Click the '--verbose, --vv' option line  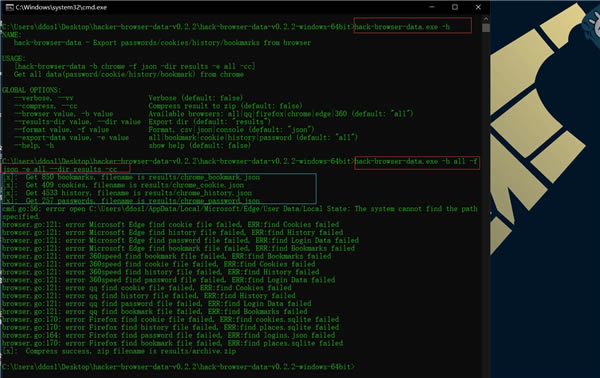click(x=128, y=98)
